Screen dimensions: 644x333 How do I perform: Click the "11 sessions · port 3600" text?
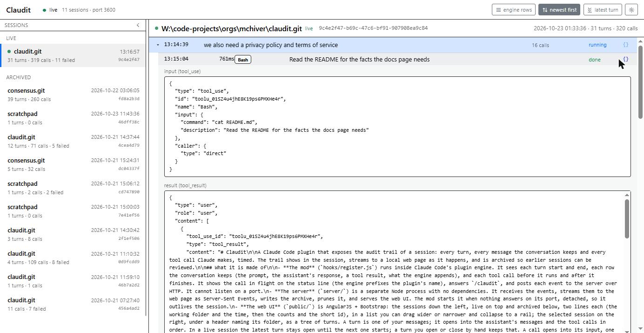(x=88, y=10)
